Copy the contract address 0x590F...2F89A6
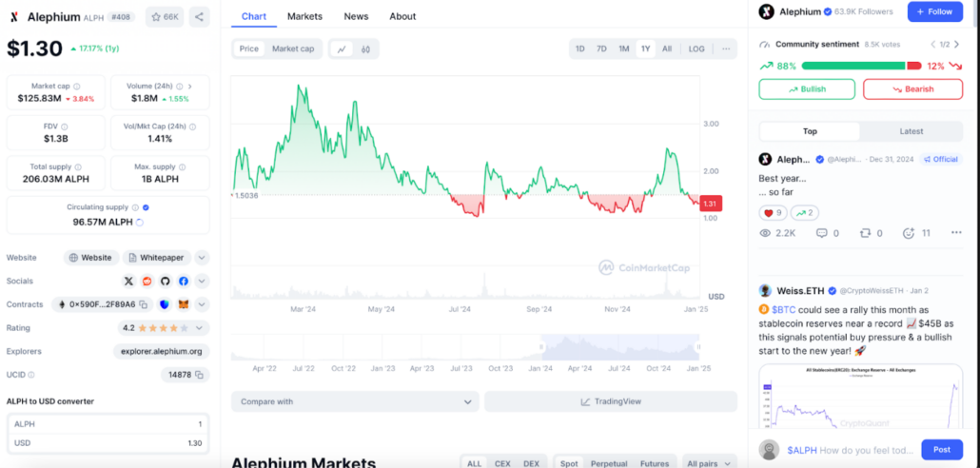This screenshot has height=468, width=980. (x=144, y=304)
